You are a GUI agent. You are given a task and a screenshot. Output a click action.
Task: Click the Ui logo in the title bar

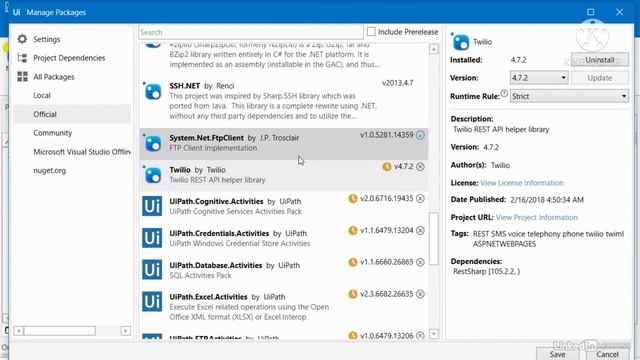pyautogui.click(x=16, y=12)
